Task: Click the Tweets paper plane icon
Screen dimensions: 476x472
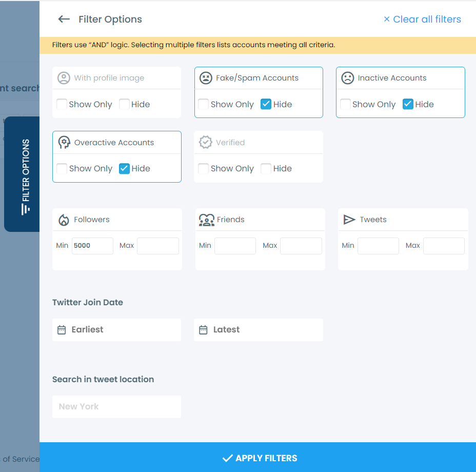Action: point(349,219)
